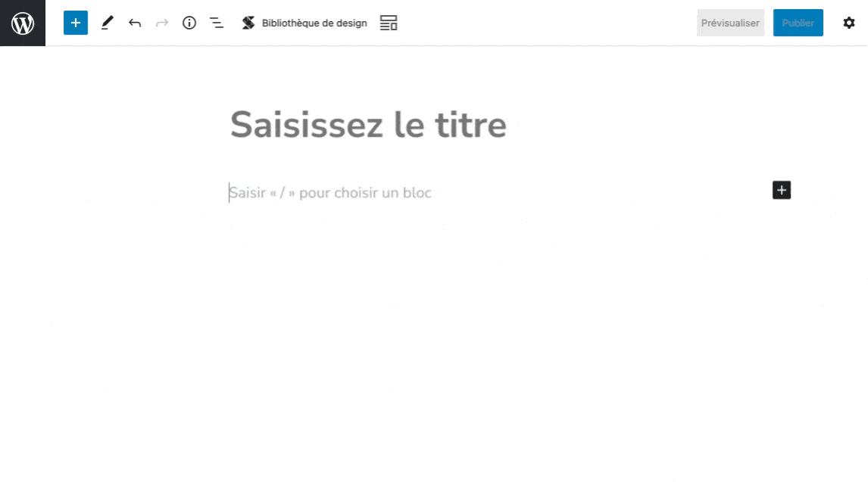The image size is (868, 482).
Task: Open the Bibliothèque de design library
Action: pyautogui.click(x=304, y=23)
